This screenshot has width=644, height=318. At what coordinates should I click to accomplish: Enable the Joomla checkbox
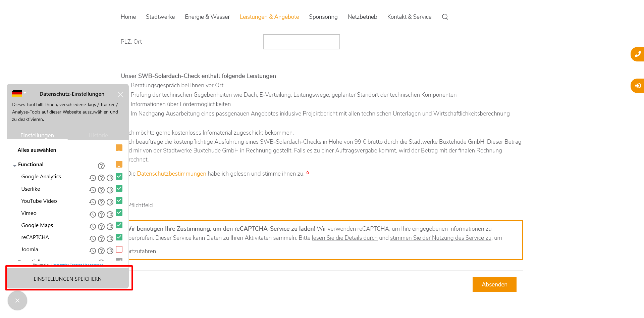coord(119,249)
